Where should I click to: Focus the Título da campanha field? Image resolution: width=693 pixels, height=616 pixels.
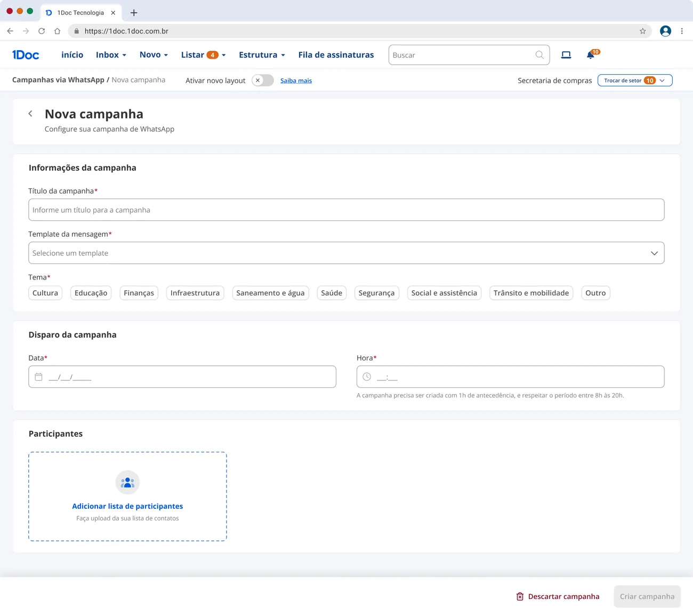point(346,210)
